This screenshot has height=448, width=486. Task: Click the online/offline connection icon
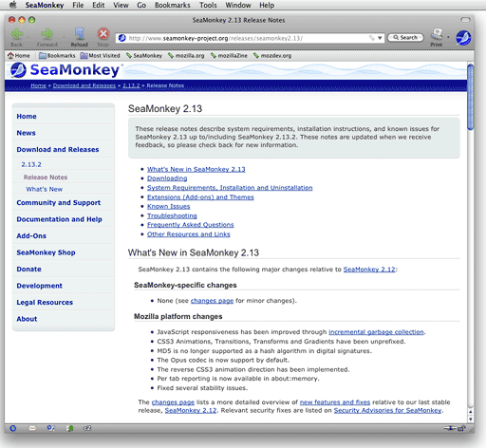point(450,428)
